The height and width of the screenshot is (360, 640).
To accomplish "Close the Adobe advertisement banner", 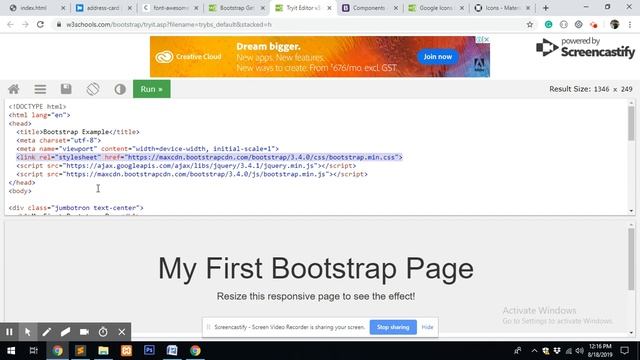I will tap(486, 39).
